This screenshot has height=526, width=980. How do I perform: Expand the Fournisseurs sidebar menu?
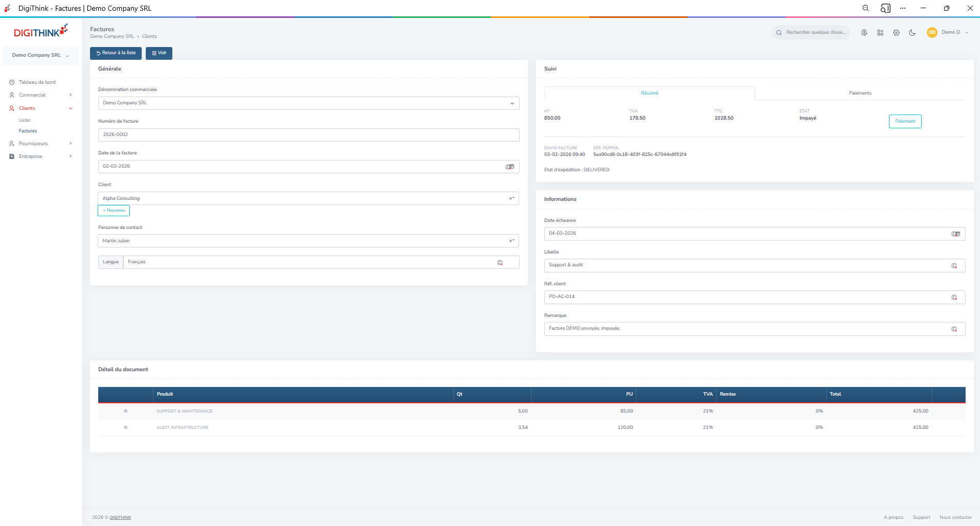40,144
